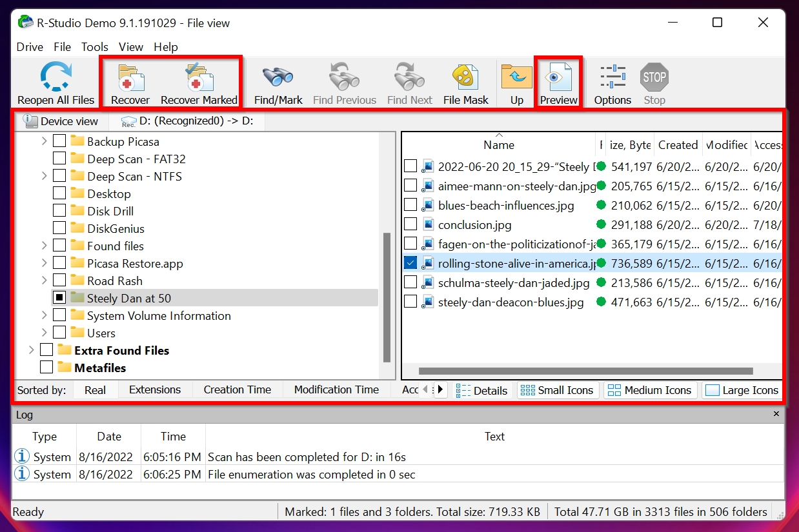This screenshot has width=799, height=532.
Task: Click the Find Previous toolbar icon
Action: tap(344, 77)
